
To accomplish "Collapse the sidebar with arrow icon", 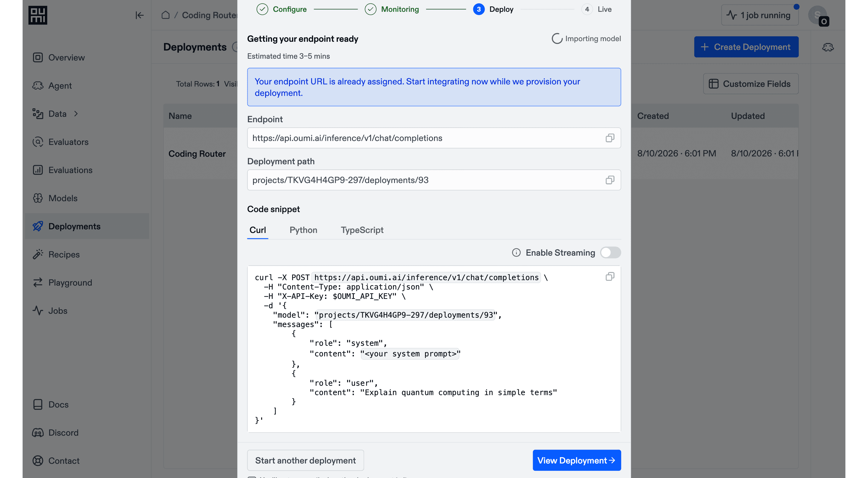I will pos(140,15).
